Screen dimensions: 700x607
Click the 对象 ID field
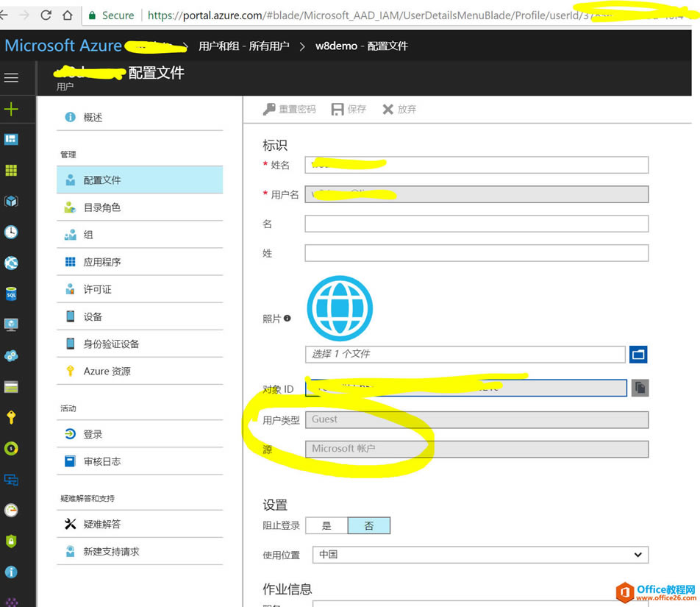pos(466,388)
